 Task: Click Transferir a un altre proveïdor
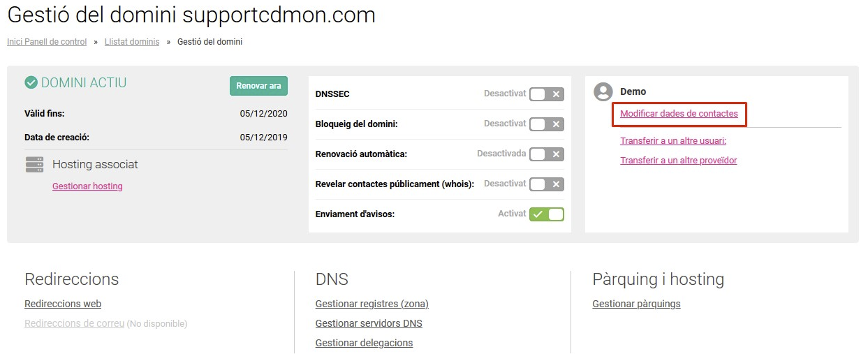pyautogui.click(x=678, y=161)
